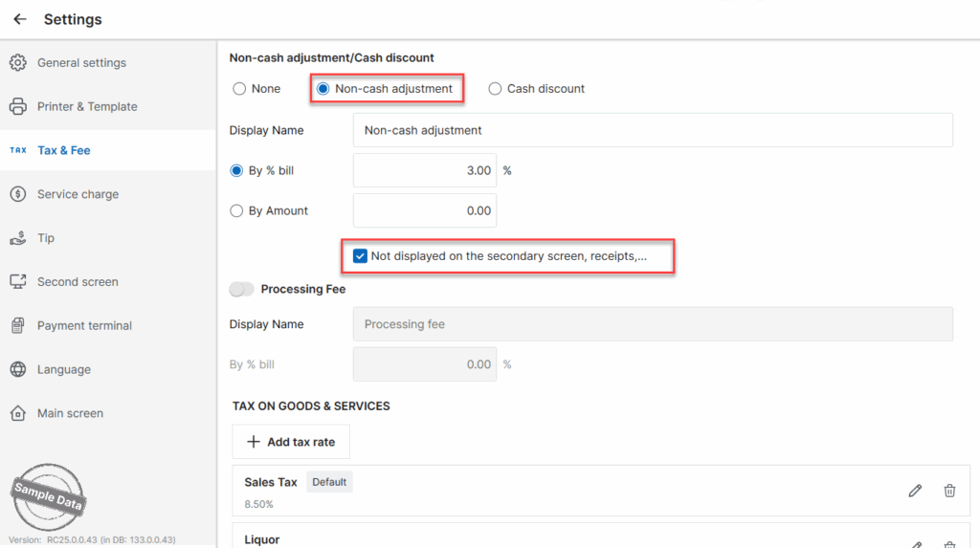Viewport: 980px width, 548px height.
Task: Click the Printer & Template printer icon
Action: [17, 107]
